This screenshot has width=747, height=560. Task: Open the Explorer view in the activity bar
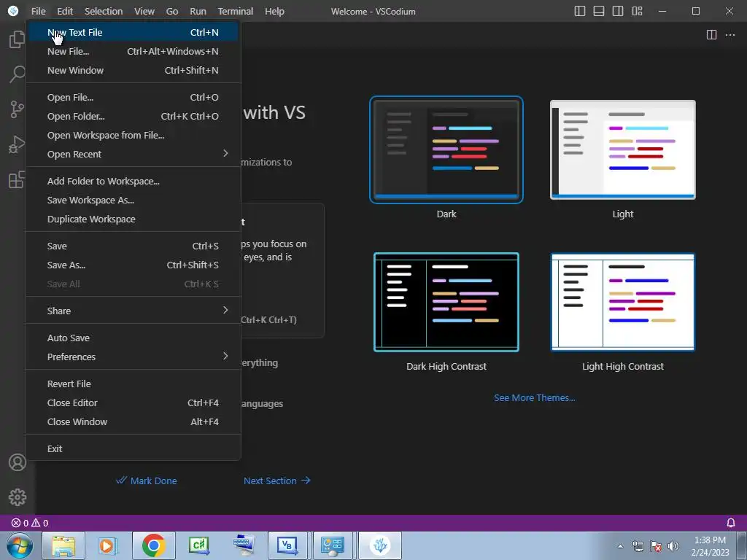[x=18, y=39]
